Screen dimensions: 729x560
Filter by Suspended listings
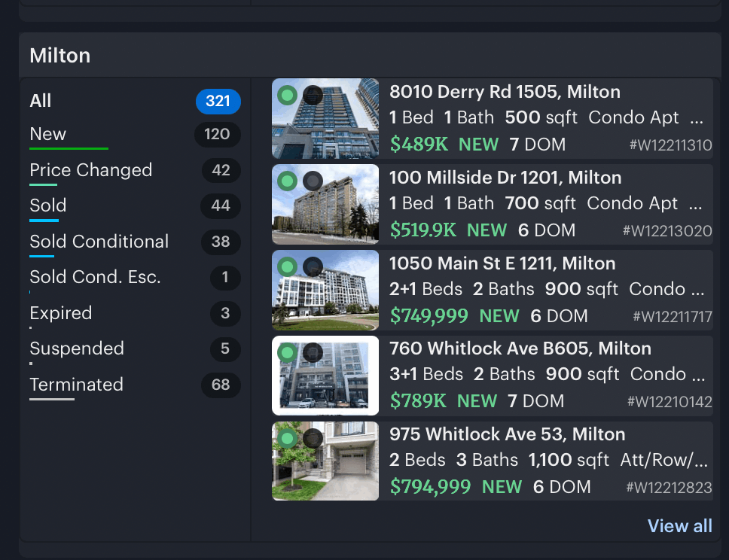coord(135,349)
